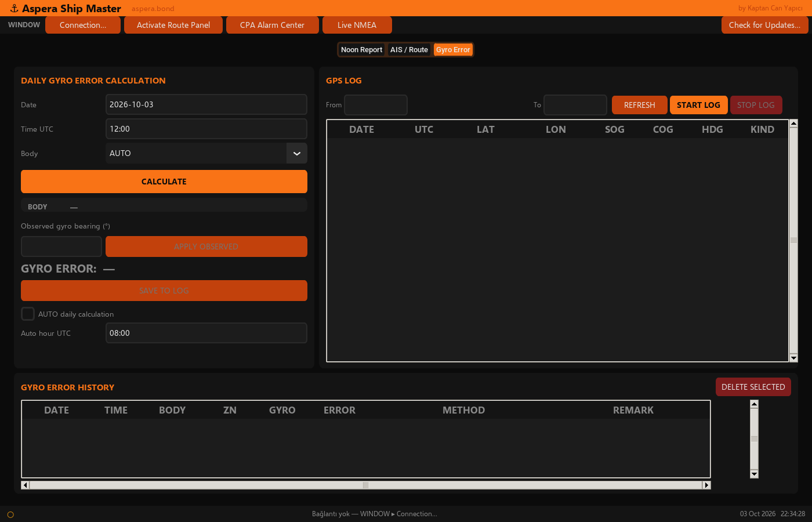
Task: Switch to the AIS / Route tab
Action: pyautogui.click(x=409, y=50)
